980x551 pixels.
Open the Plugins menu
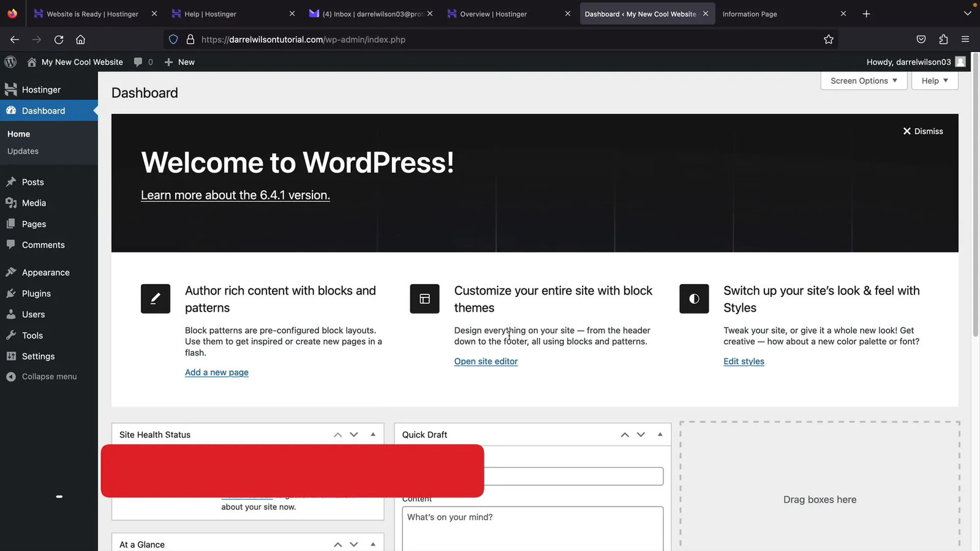pyautogui.click(x=49, y=293)
